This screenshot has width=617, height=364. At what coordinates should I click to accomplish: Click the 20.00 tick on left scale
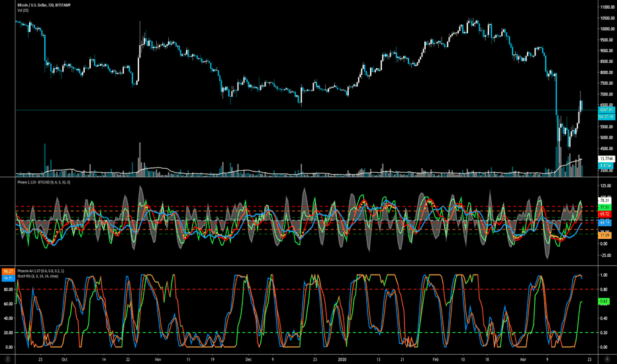click(8, 333)
